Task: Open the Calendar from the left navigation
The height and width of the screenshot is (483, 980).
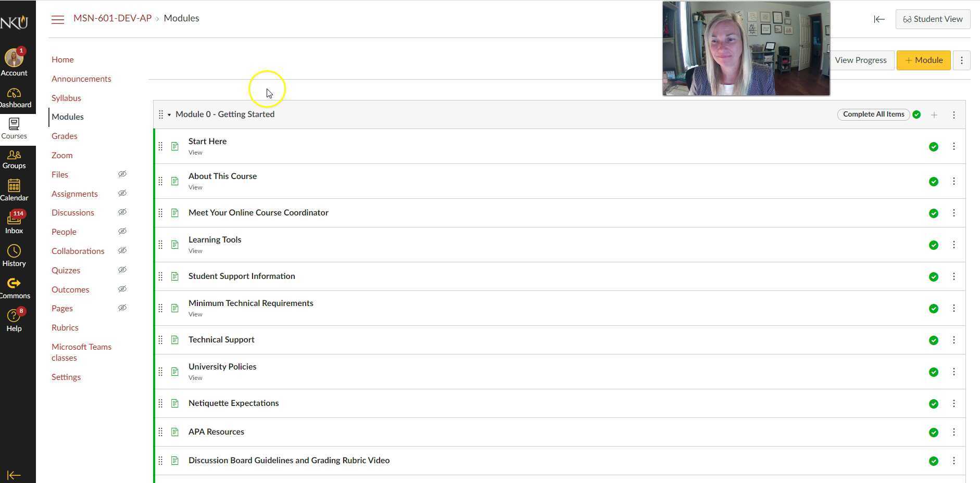Action: tap(14, 188)
